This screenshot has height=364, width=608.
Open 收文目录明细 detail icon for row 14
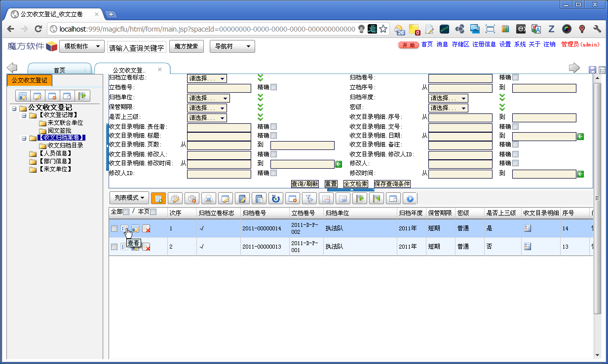coord(528,228)
